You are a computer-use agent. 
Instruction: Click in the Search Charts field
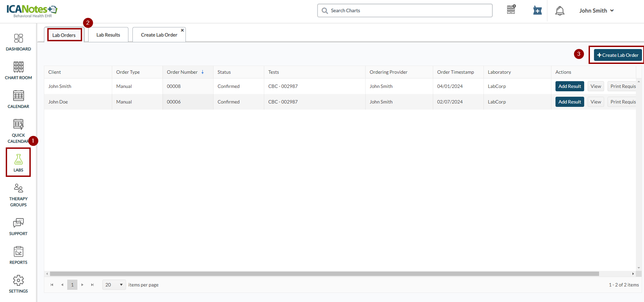405,10
